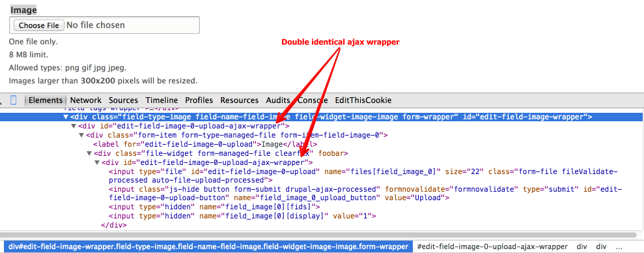This screenshot has width=644, height=253.
Task: Click the Choose File button
Action: pyautogui.click(x=38, y=25)
